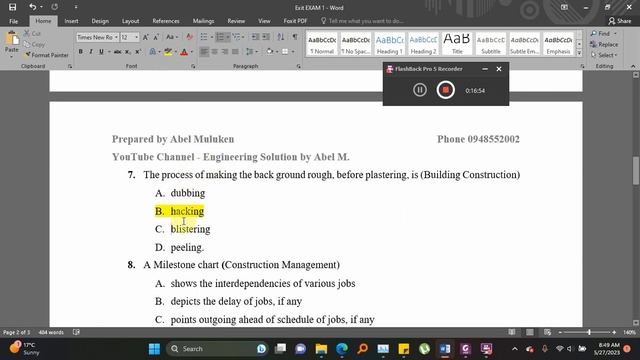Open Clipboard pane launcher
This screenshot has width=640, height=360.
coord(70,66)
